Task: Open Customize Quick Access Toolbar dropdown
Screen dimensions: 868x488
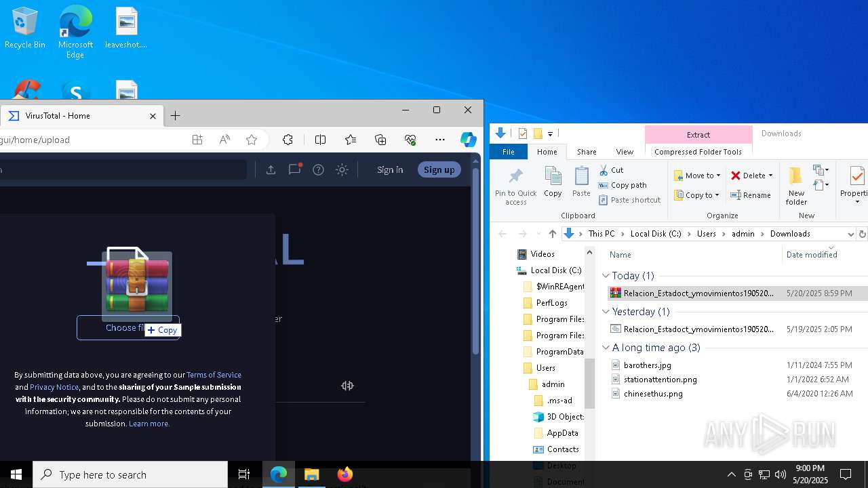Action: (550, 134)
